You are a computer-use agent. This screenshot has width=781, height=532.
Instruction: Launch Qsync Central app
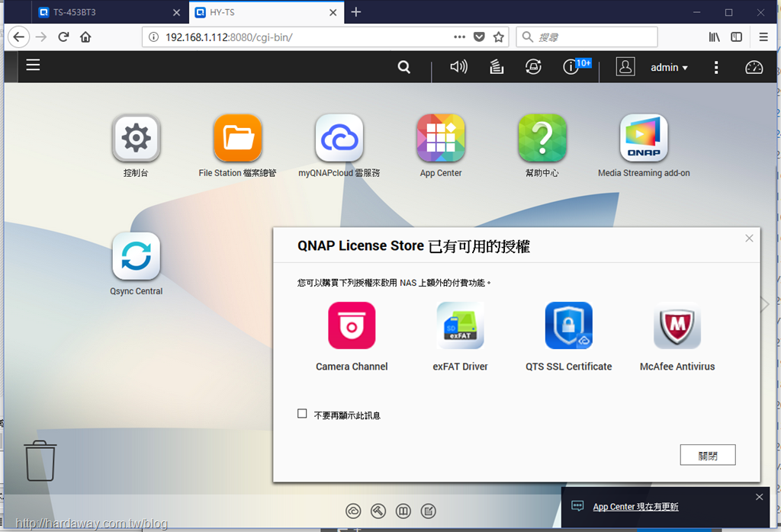tap(136, 256)
